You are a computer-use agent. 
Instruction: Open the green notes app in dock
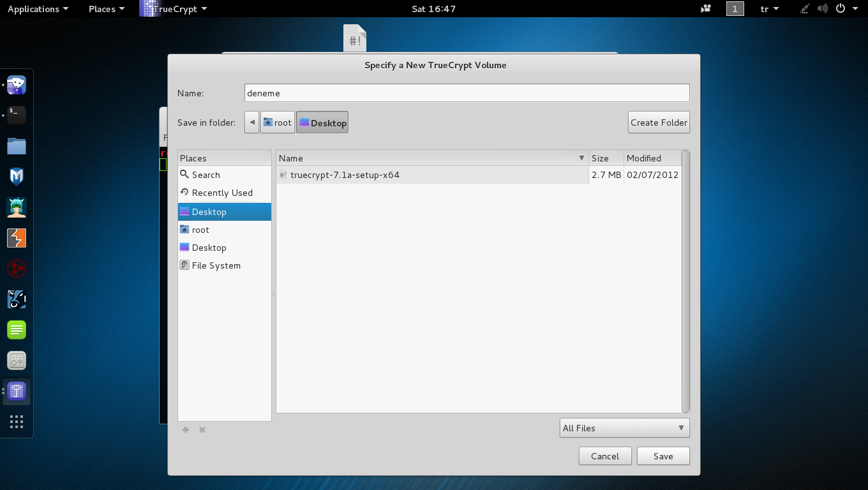(x=17, y=330)
